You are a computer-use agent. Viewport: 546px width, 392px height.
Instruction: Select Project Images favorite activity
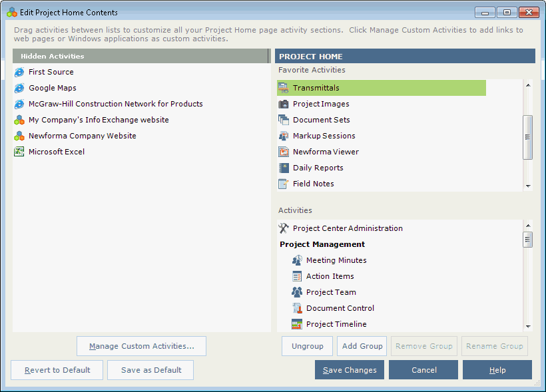(321, 104)
